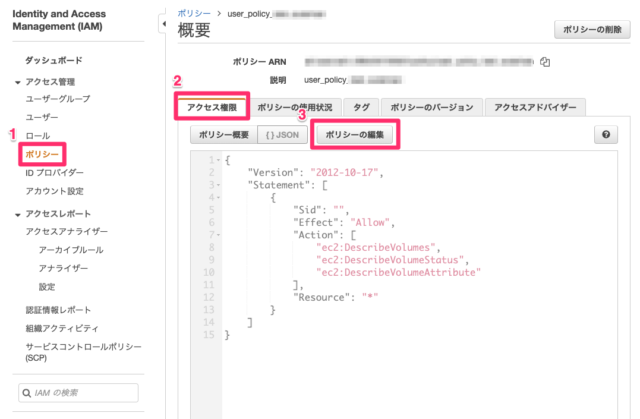
Task: Fold the Action array at line 7
Action: coord(218,235)
